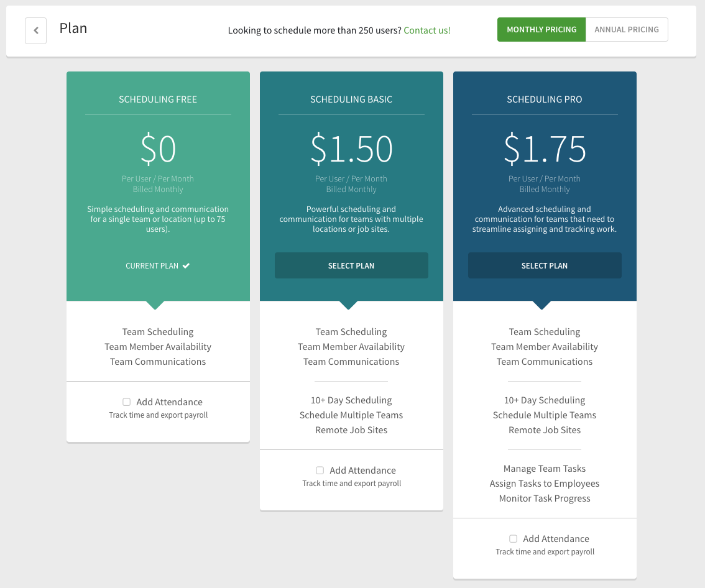Viewport: 705px width, 588px height.
Task: Click the SCHEDULING FREE heading
Action: click(x=158, y=99)
